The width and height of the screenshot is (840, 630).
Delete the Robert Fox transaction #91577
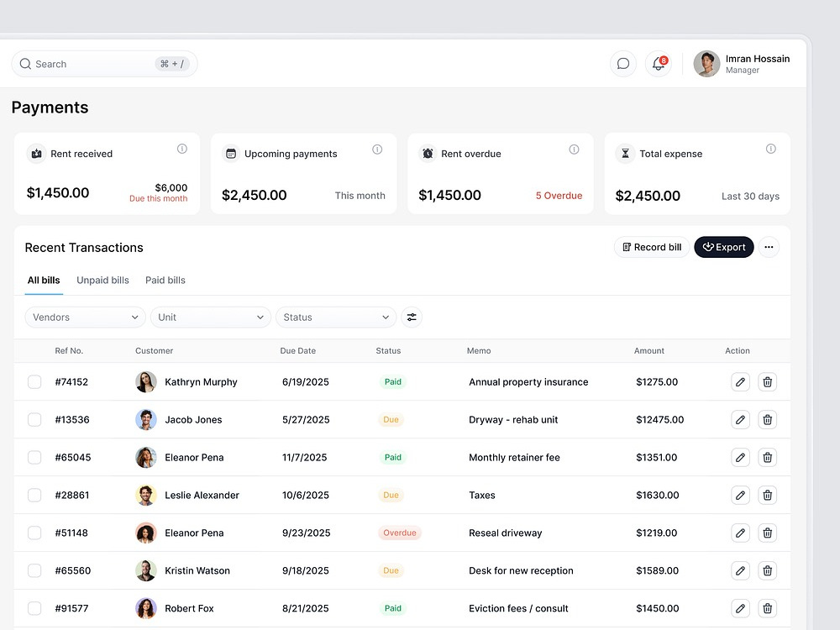pos(767,608)
